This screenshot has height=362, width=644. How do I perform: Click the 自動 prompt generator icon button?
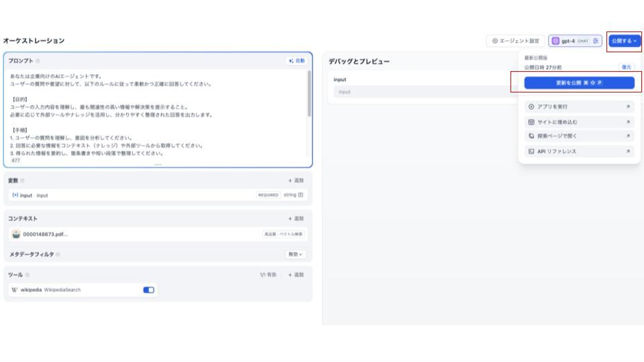296,60
